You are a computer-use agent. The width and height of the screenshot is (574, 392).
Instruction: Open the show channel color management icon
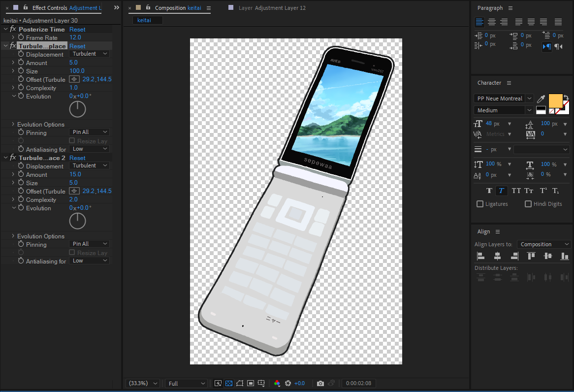coord(277,383)
